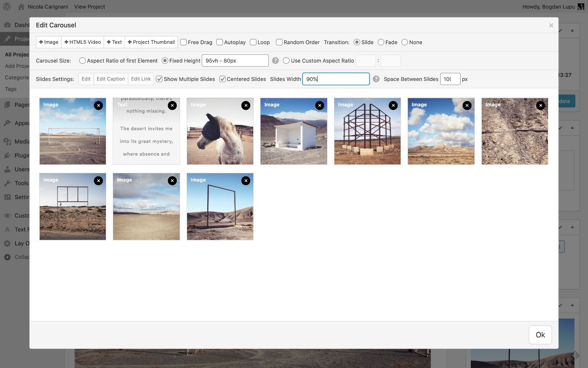Open help icon beside Slides Width
Screen dimensions: 588x368
point(376,79)
